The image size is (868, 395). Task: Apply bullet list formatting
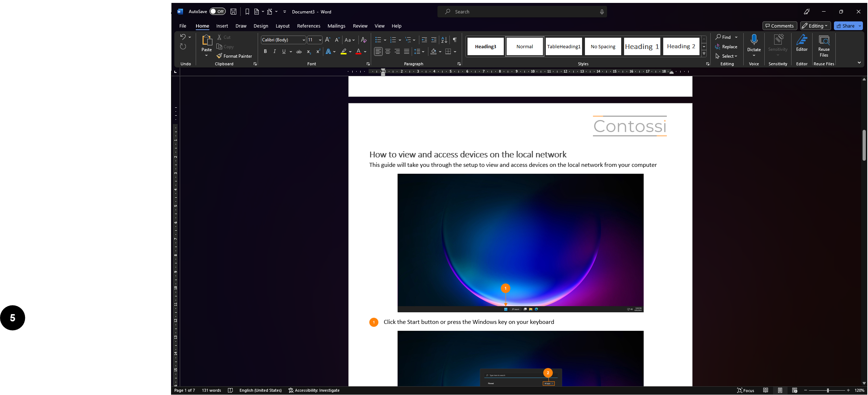click(378, 40)
